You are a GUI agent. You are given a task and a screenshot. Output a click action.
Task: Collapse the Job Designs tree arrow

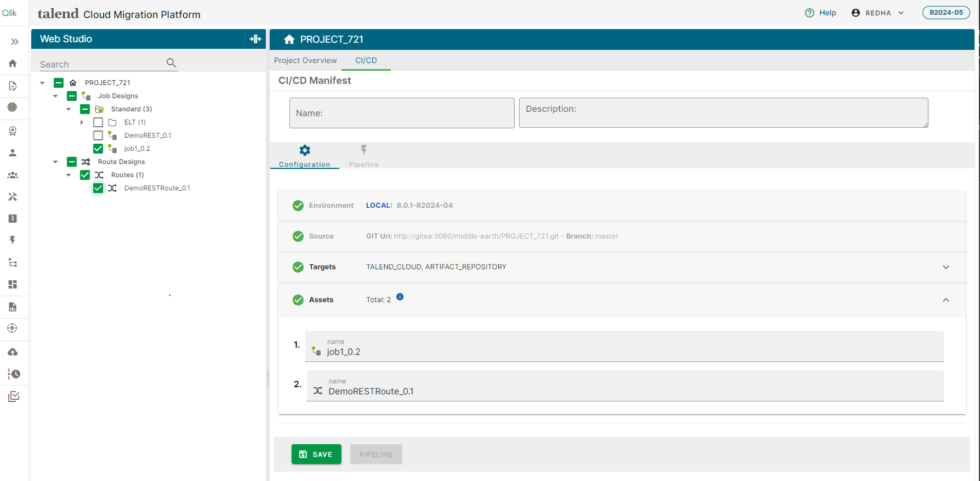(x=55, y=96)
